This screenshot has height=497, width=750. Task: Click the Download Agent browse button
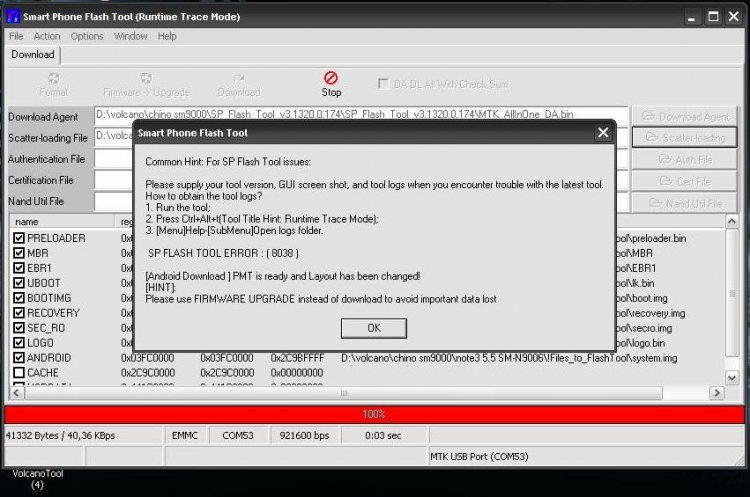(x=684, y=116)
